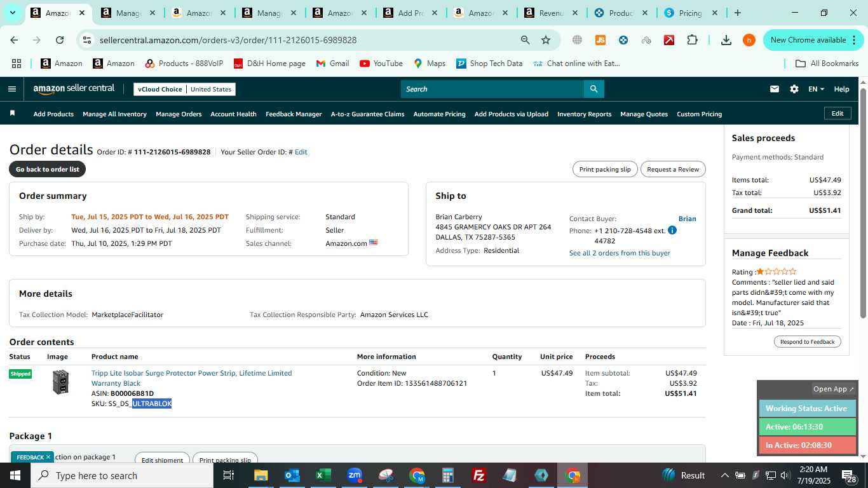868x488 pixels.
Task: Click the blue circular extension icon
Action: pyautogui.click(x=623, y=40)
